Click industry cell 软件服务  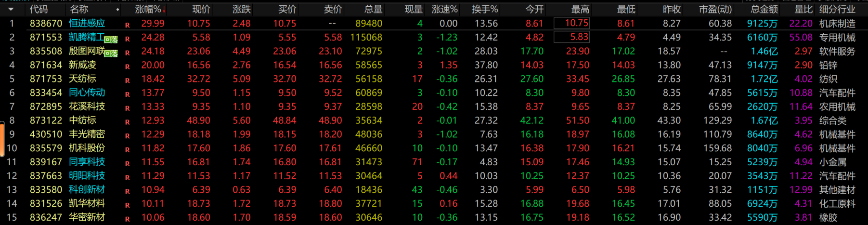tap(837, 52)
